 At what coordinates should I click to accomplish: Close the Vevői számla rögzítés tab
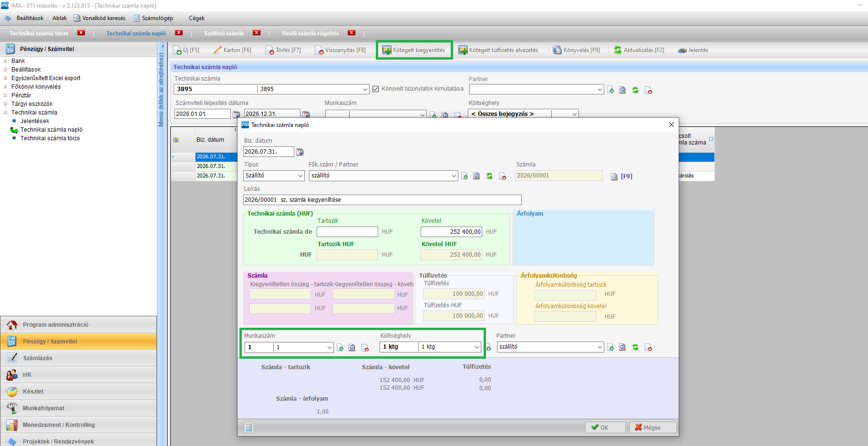coord(351,33)
